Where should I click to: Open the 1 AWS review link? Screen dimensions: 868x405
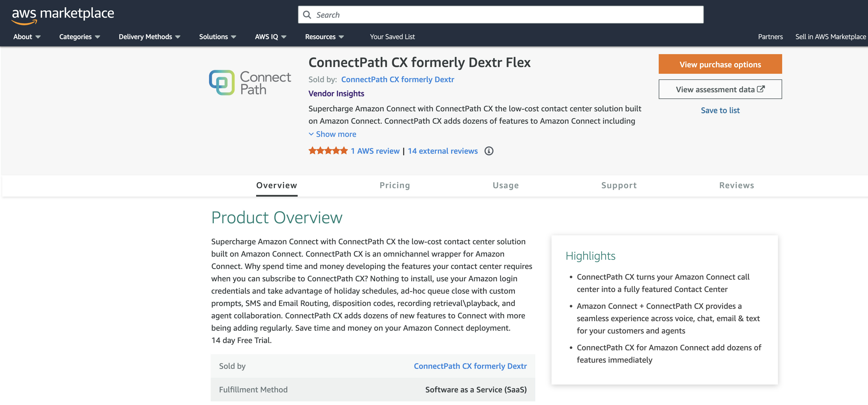tap(375, 151)
